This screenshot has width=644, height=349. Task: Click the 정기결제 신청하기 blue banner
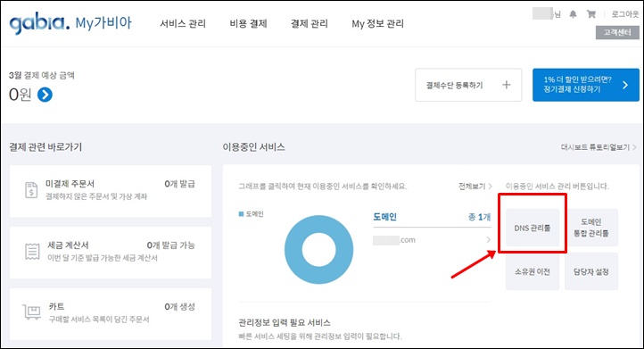[586, 85]
